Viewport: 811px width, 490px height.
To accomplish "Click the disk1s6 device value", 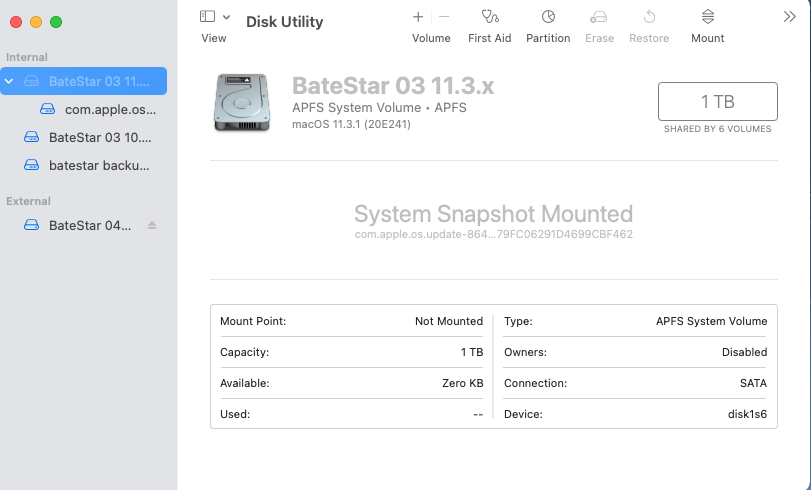I will click(747, 414).
